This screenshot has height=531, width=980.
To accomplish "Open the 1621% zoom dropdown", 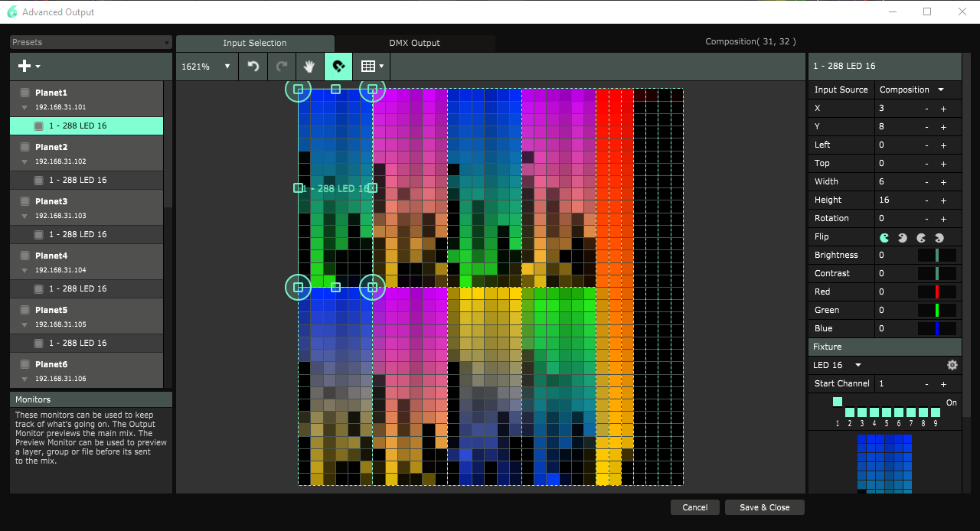I will (x=206, y=67).
